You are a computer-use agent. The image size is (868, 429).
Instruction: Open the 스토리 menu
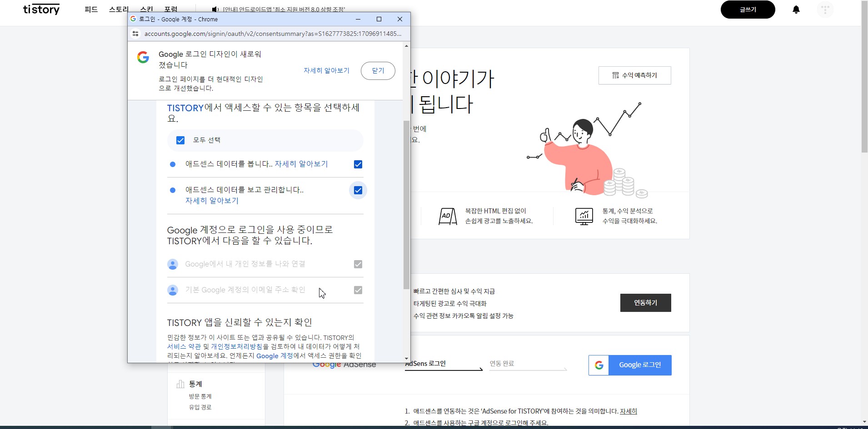[119, 10]
